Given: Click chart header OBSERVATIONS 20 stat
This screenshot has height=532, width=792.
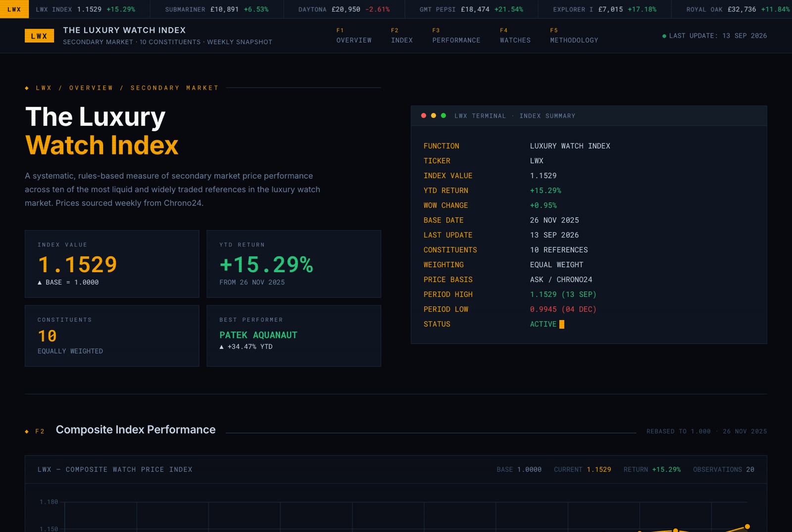Looking at the screenshot, I should (x=723, y=470).
